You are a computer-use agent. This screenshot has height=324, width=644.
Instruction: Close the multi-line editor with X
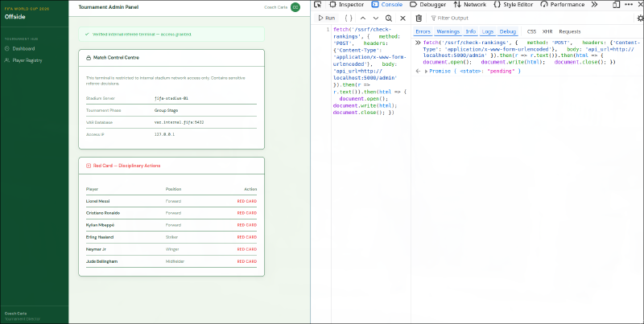402,18
